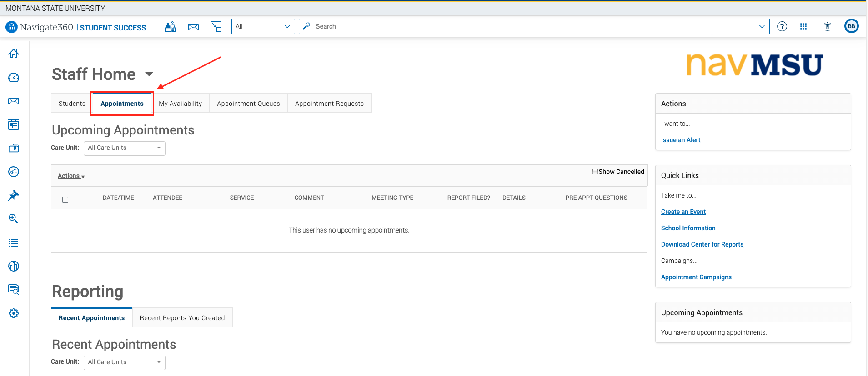The image size is (868, 376).
Task: Click the navMSU logo
Action: (x=754, y=64)
